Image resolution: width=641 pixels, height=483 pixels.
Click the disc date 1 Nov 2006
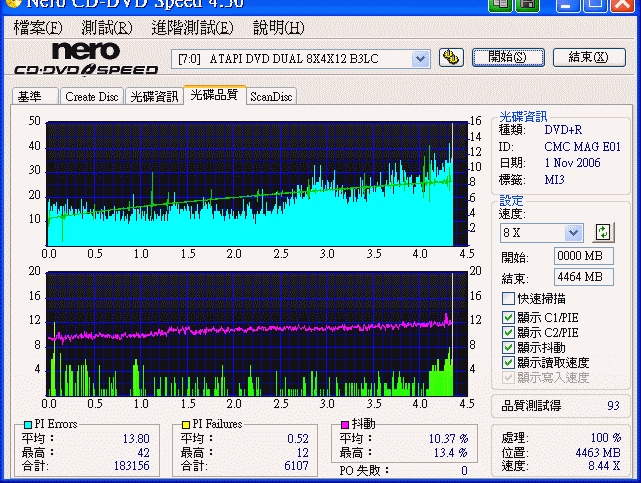tap(572, 163)
